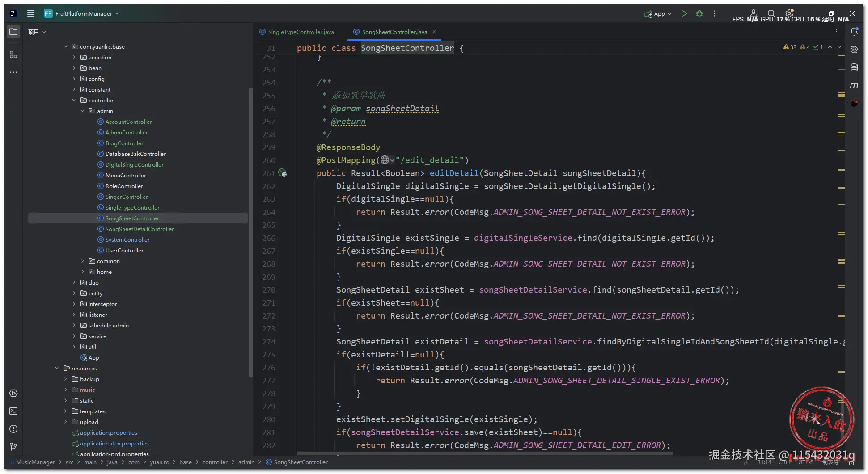Screen dimensions: 868x474
Task: Open the FruitPlatformManager project dropdown
Action: coord(81,13)
